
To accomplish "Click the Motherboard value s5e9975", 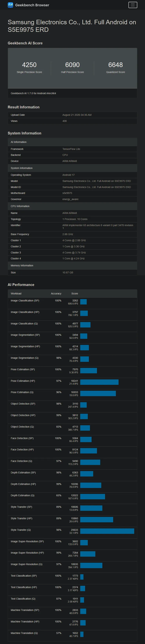I will 67,193.
